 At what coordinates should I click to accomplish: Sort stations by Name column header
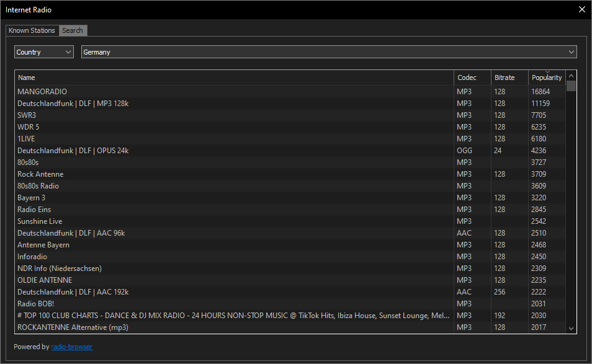(x=235, y=78)
